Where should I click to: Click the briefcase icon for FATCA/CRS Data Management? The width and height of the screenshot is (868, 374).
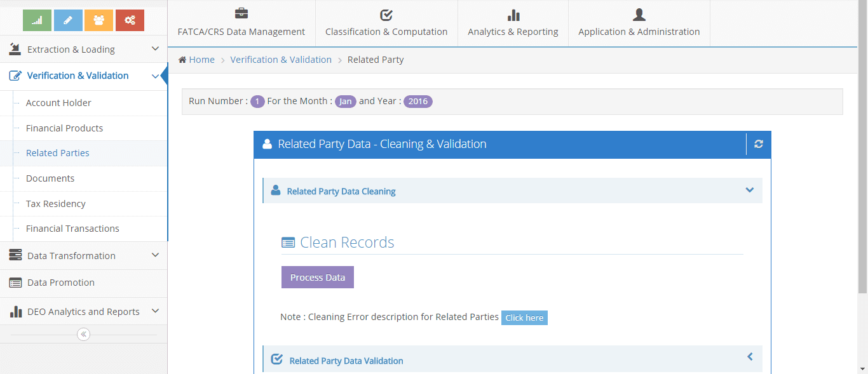(241, 14)
